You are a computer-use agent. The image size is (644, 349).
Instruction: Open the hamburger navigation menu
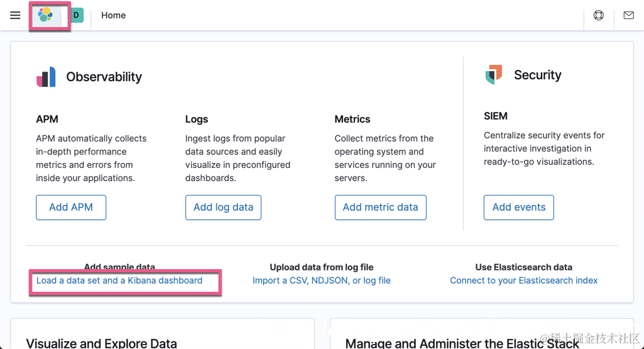(x=15, y=15)
